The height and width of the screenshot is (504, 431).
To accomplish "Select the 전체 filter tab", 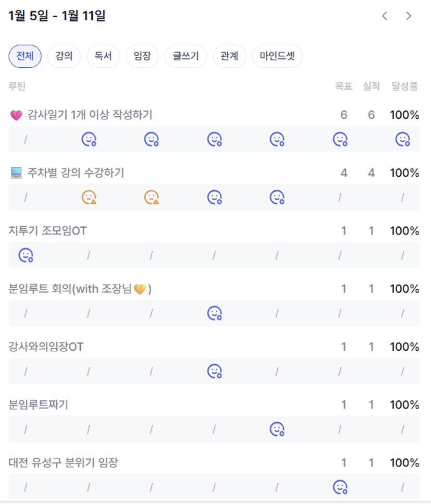I will pyautogui.click(x=25, y=56).
